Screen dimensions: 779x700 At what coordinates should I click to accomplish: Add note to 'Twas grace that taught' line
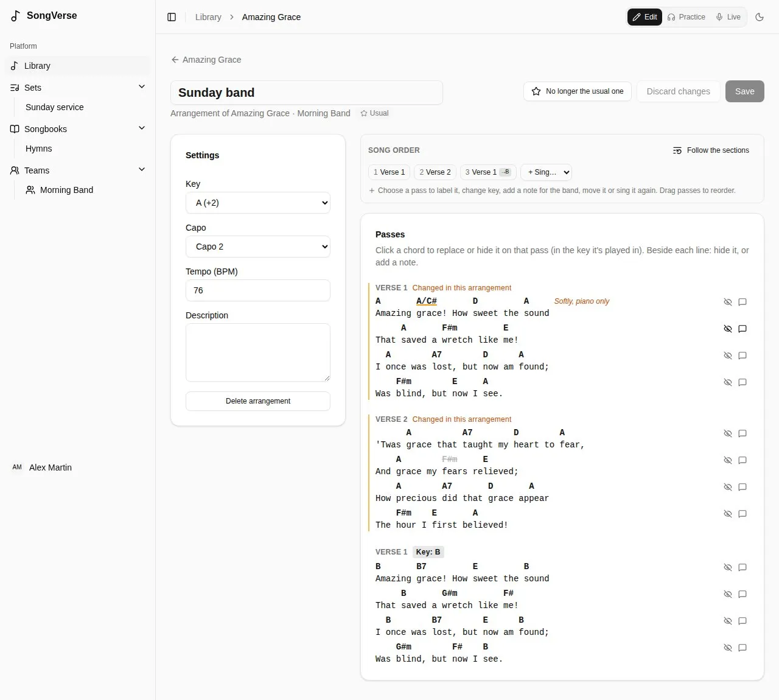pos(742,433)
